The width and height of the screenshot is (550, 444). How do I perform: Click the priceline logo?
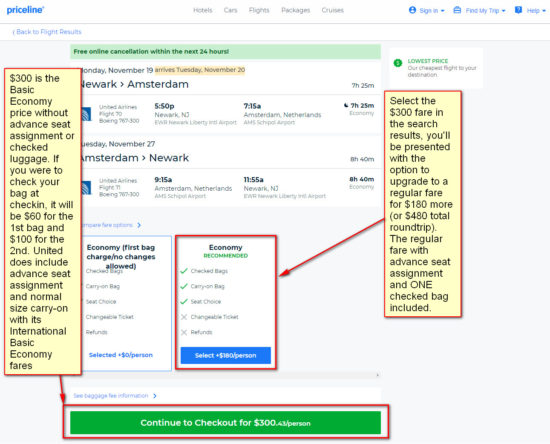(x=25, y=10)
